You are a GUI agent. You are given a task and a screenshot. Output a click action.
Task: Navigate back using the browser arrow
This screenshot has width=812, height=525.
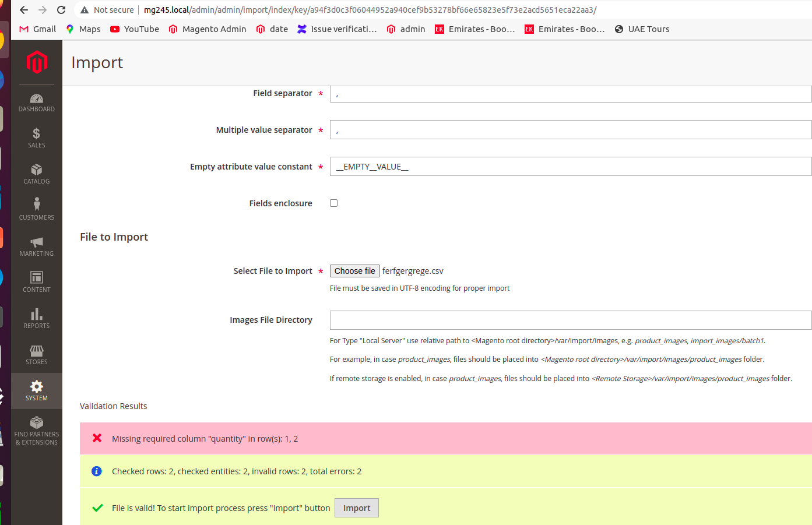tap(23, 10)
